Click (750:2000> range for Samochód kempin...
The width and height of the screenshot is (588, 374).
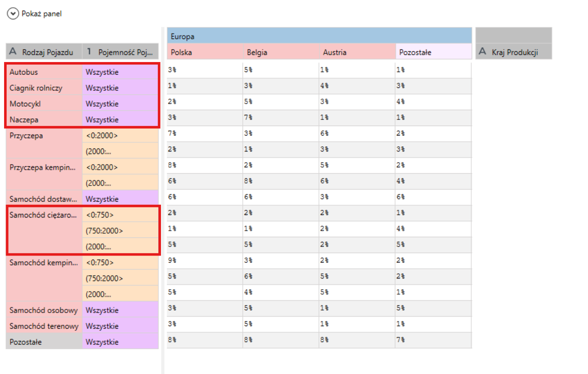click(120, 278)
